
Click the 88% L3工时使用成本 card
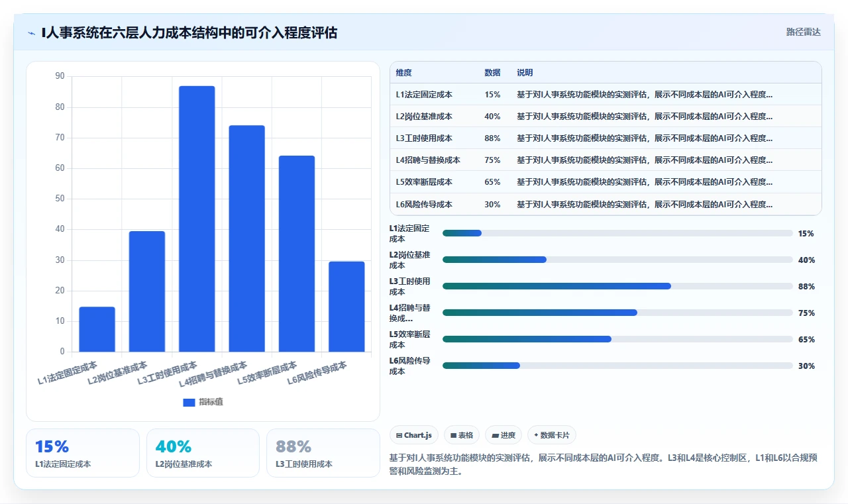[323, 453]
